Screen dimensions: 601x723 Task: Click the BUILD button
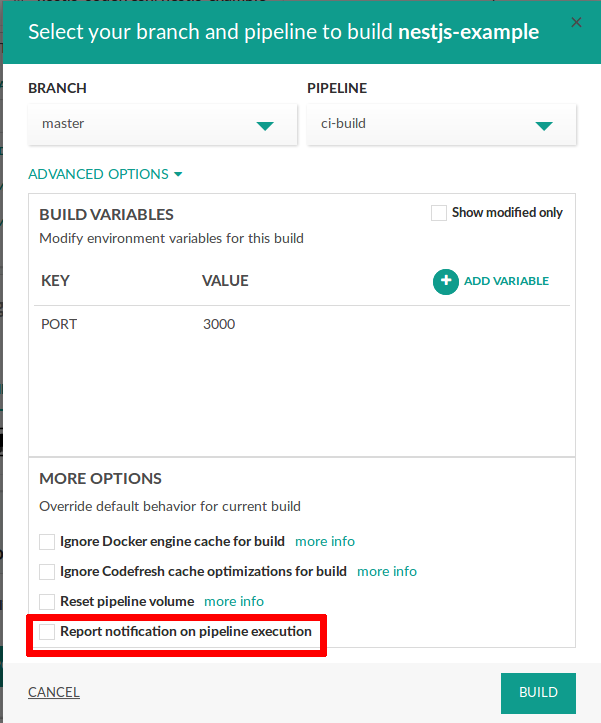point(538,692)
